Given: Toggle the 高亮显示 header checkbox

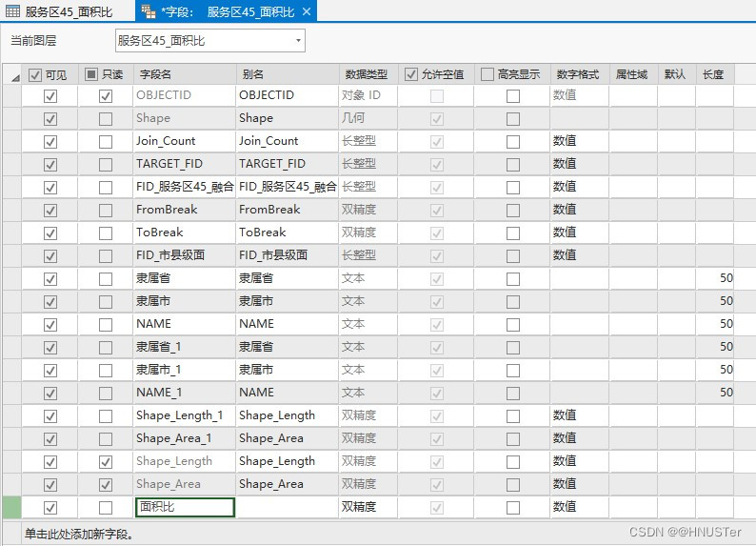Looking at the screenshot, I should [x=487, y=74].
